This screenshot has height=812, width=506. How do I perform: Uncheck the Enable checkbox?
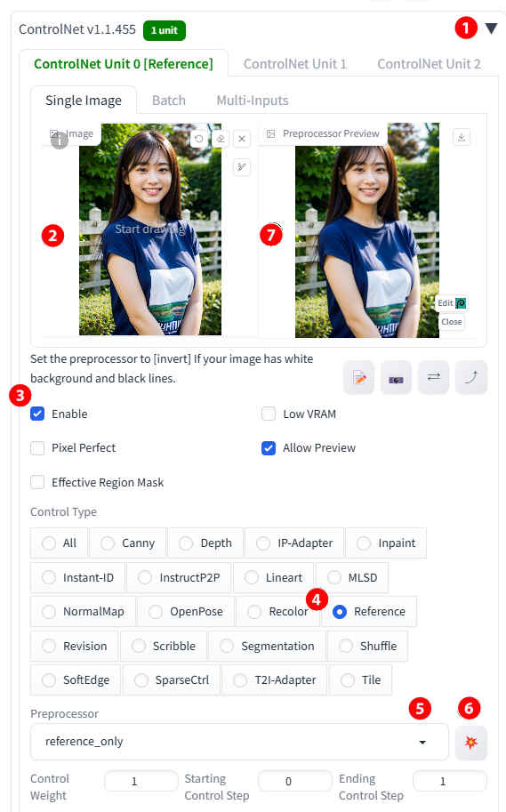click(37, 414)
